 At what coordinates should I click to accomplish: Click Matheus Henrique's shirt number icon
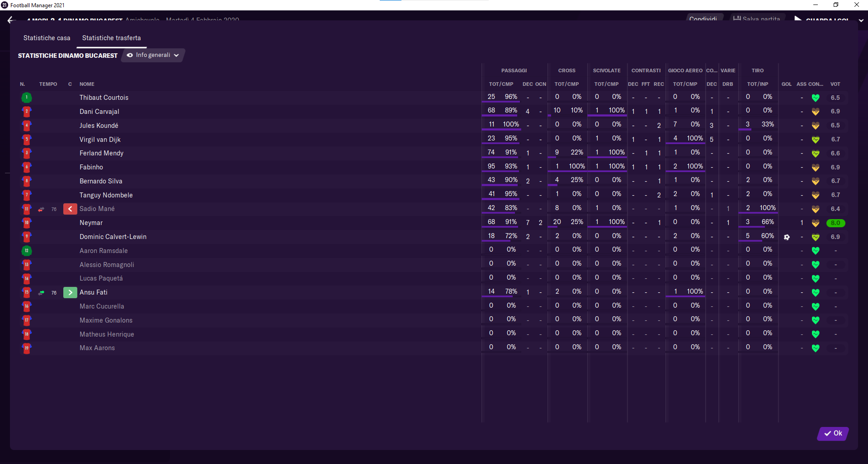click(27, 334)
